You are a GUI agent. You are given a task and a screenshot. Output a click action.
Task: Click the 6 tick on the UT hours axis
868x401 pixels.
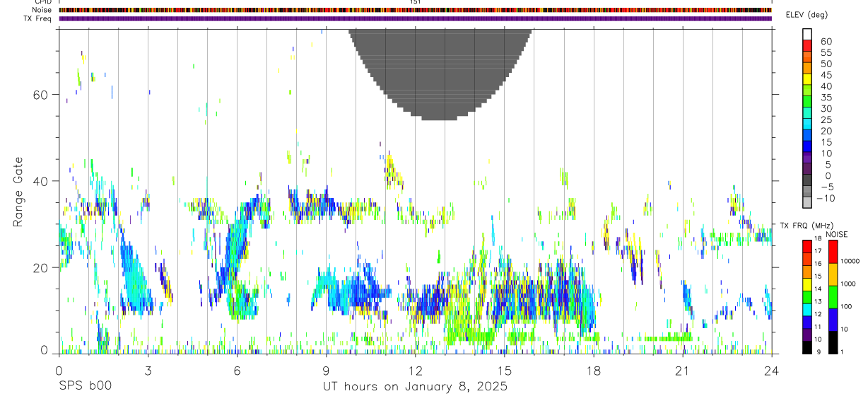pos(237,371)
